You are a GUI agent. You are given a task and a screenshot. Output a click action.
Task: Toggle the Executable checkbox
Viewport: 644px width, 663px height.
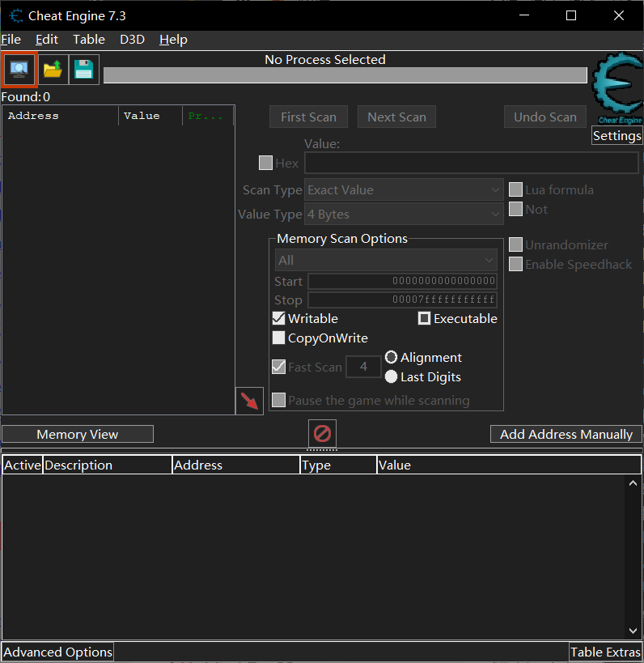[x=424, y=318]
